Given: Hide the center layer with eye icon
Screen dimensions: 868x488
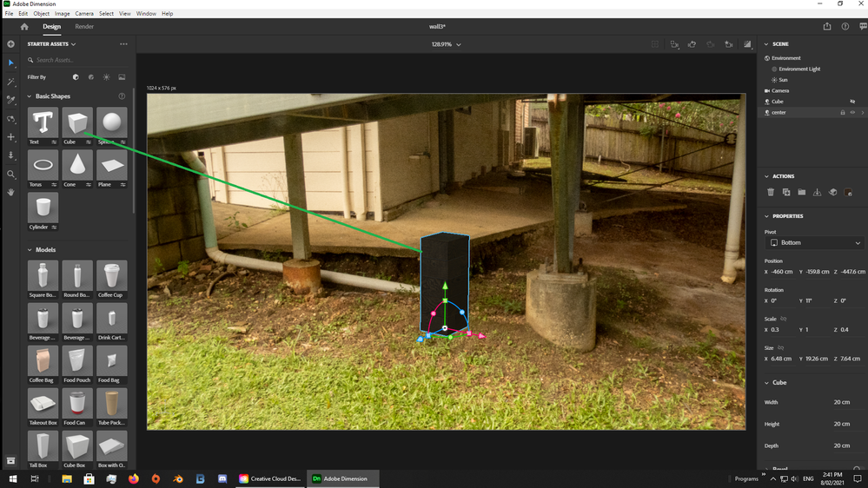Looking at the screenshot, I should click(x=852, y=112).
